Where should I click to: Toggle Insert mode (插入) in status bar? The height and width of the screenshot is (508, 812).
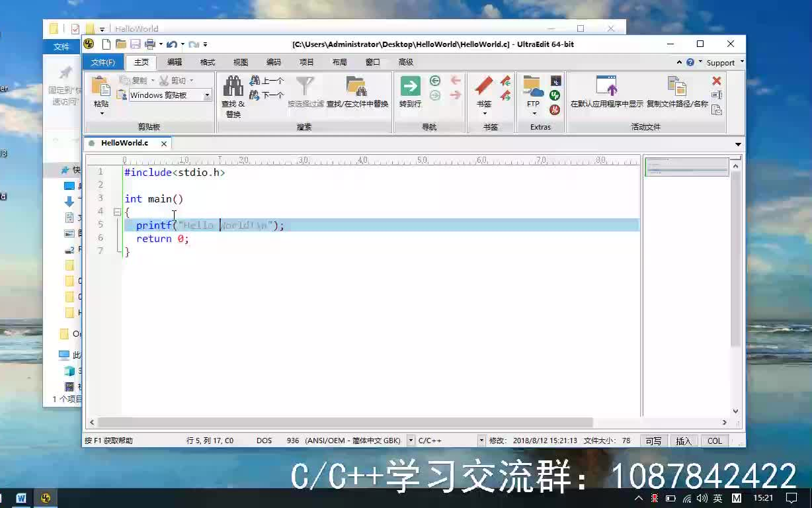(684, 441)
